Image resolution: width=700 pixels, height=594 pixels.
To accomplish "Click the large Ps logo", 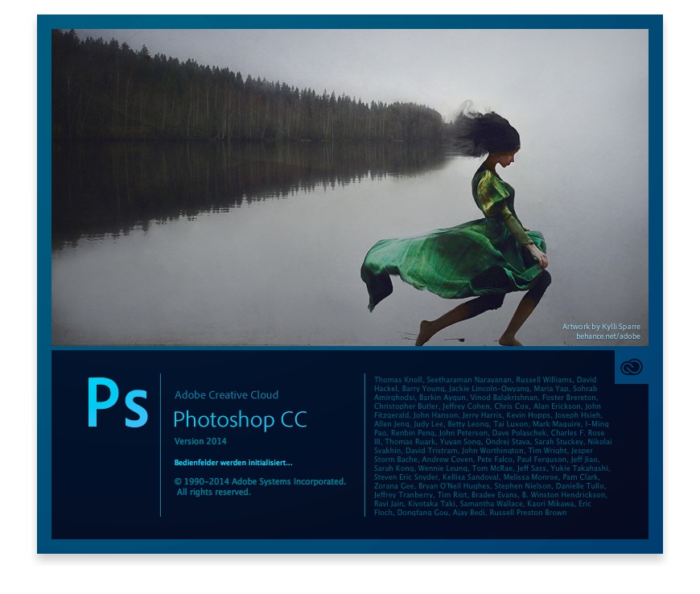I will [117, 403].
